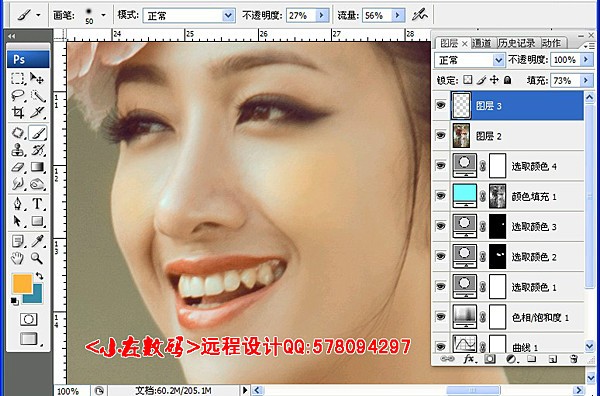This screenshot has width=600, height=396.
Task: Hide layer 选取颜色 3
Action: (x=441, y=226)
